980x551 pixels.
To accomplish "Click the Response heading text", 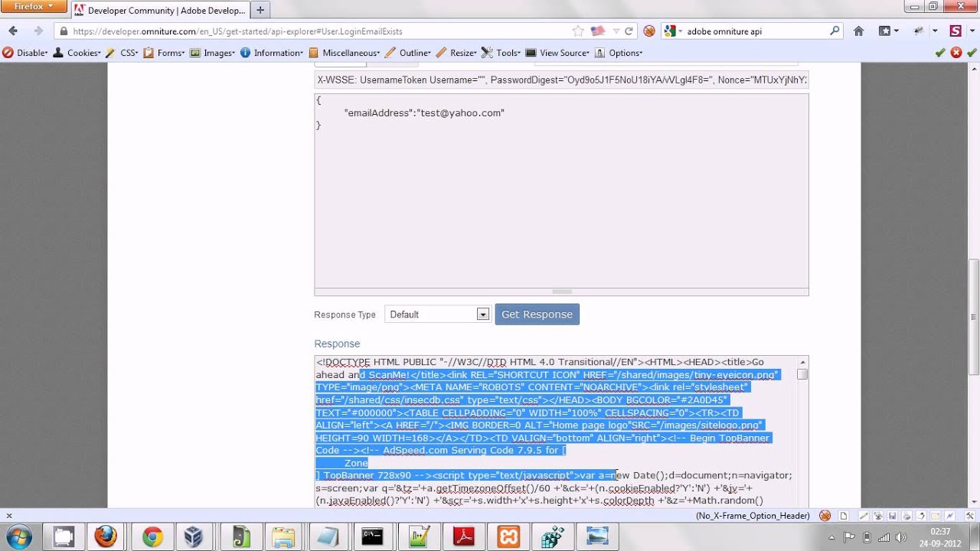I will (337, 344).
